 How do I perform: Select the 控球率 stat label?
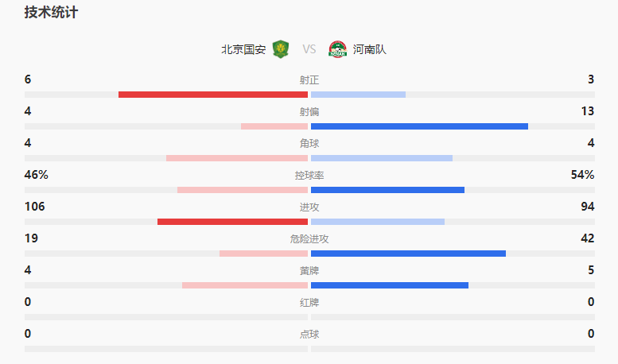click(x=309, y=176)
